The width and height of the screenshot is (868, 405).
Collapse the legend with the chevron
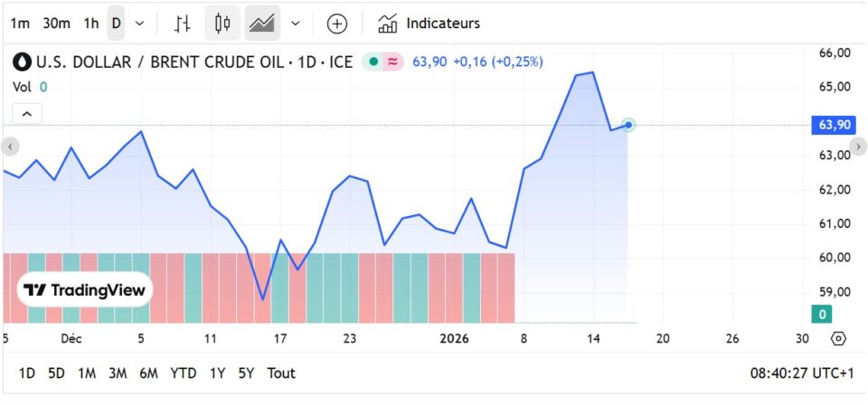click(x=27, y=114)
